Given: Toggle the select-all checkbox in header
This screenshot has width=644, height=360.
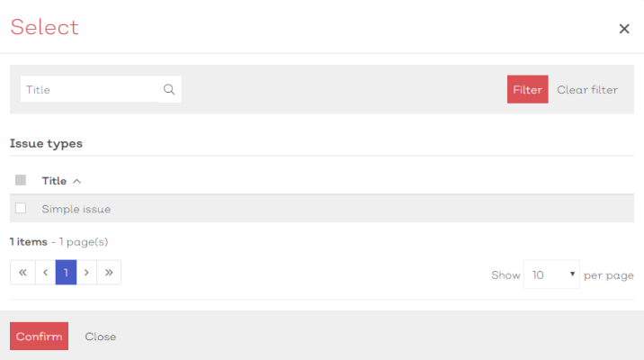Looking at the screenshot, I should tap(21, 180).
